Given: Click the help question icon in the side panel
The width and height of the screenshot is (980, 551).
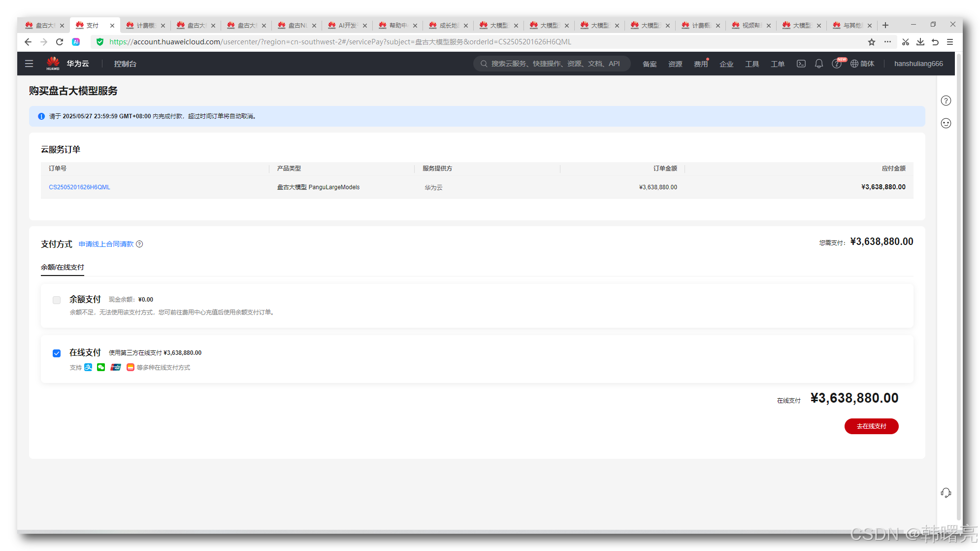Looking at the screenshot, I should (x=946, y=101).
